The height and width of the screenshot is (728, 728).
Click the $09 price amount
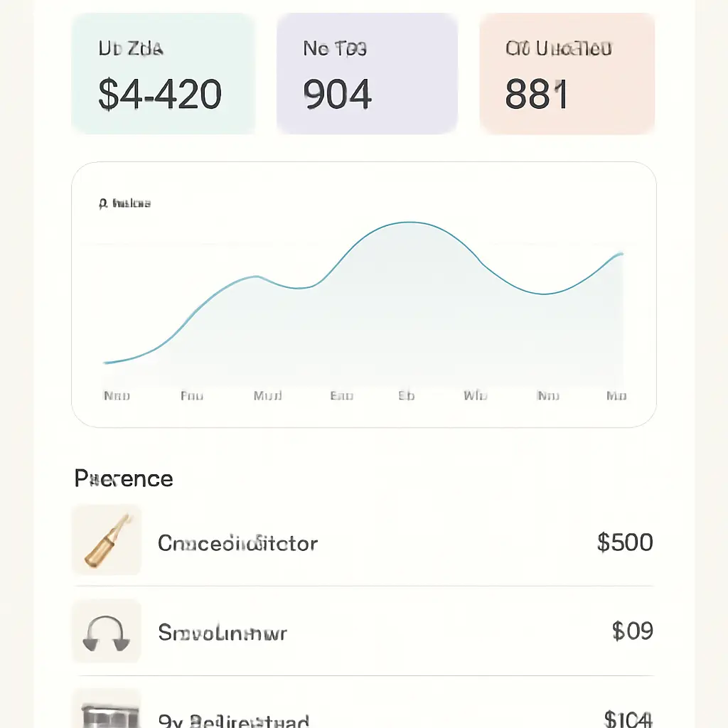point(632,631)
